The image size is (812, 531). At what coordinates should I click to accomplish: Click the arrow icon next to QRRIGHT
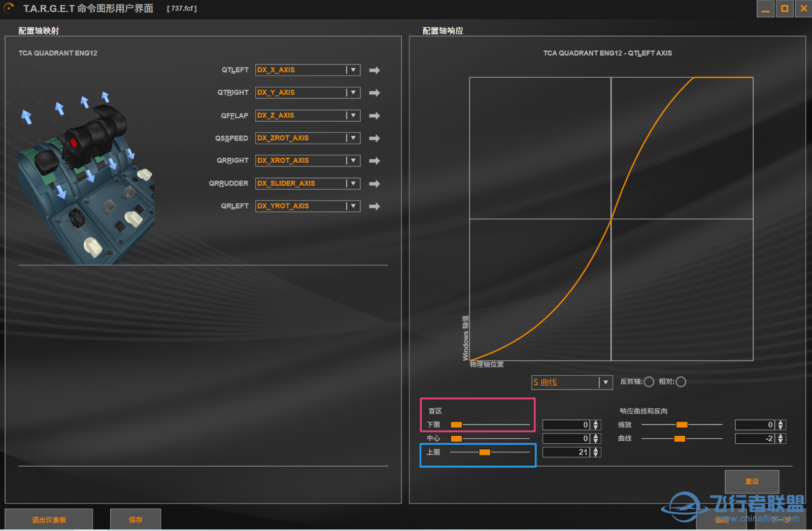[x=375, y=161]
